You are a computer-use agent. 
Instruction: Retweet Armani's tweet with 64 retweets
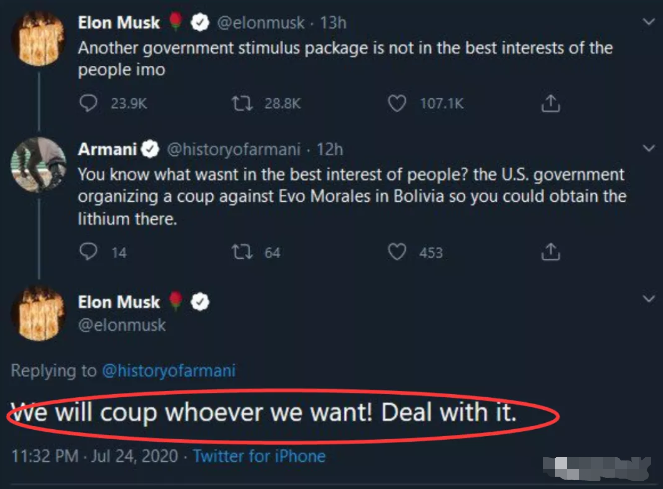tap(241, 252)
